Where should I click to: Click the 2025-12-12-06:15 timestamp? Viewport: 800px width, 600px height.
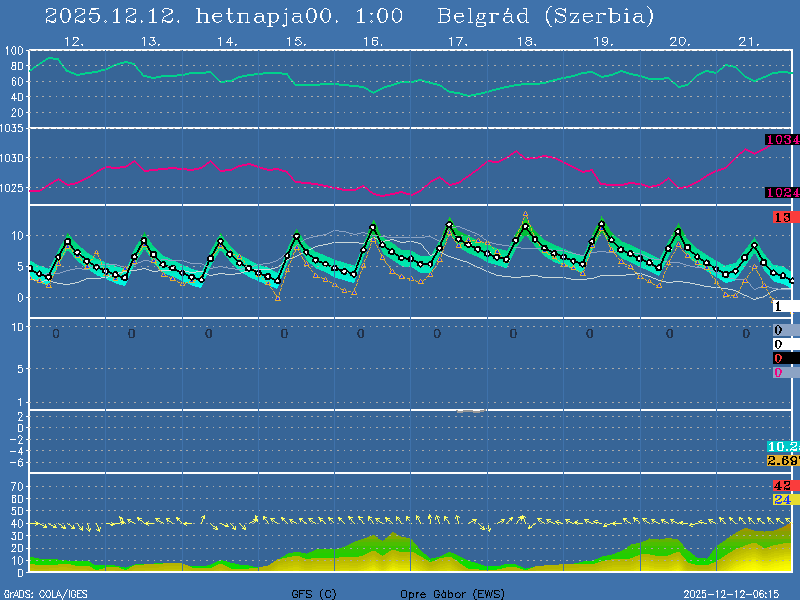(x=738, y=594)
